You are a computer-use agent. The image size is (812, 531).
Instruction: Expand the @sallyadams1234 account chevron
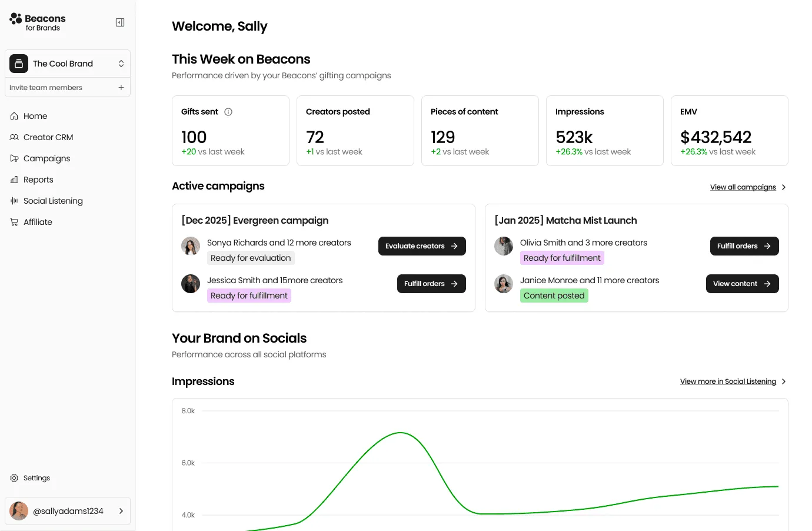pyautogui.click(x=121, y=511)
